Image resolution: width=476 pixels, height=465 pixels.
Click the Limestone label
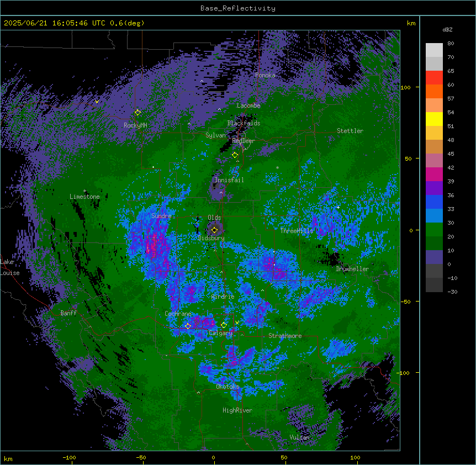pyautogui.click(x=84, y=197)
